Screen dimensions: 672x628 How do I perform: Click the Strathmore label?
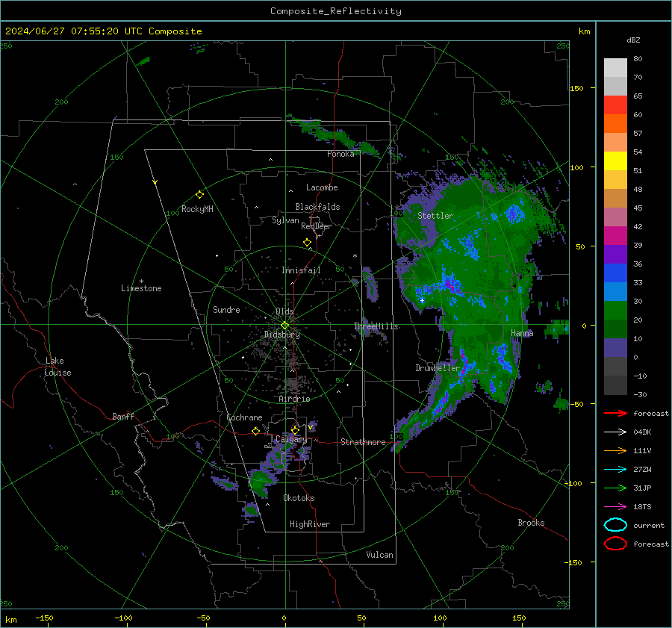pos(363,442)
